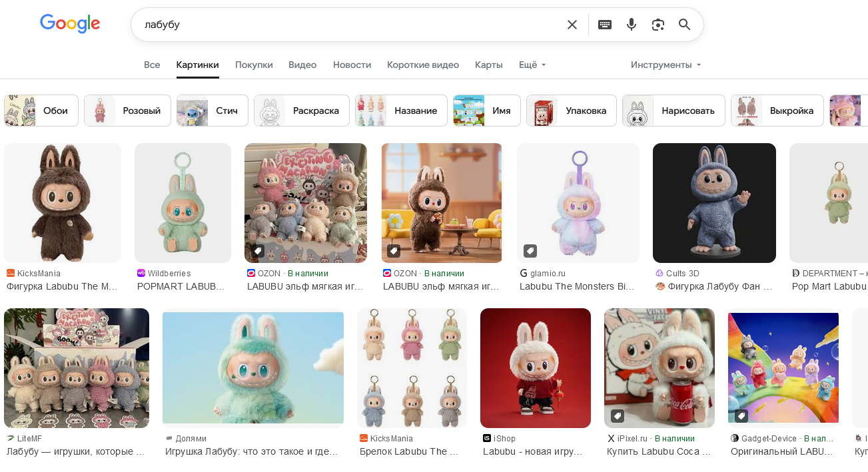Open search by image (Lens) camera icon
This screenshot has width=868, height=472.
click(658, 25)
